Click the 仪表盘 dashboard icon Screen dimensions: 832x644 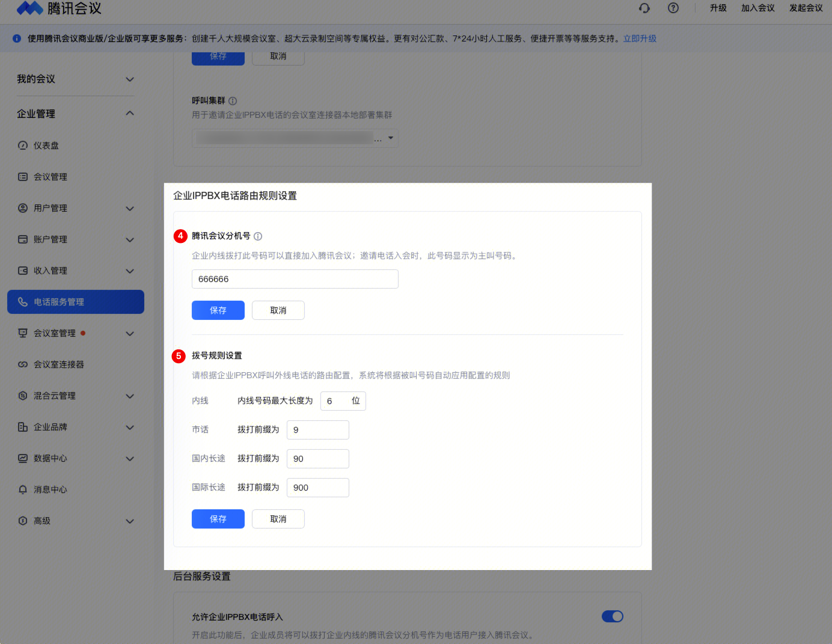(23, 146)
